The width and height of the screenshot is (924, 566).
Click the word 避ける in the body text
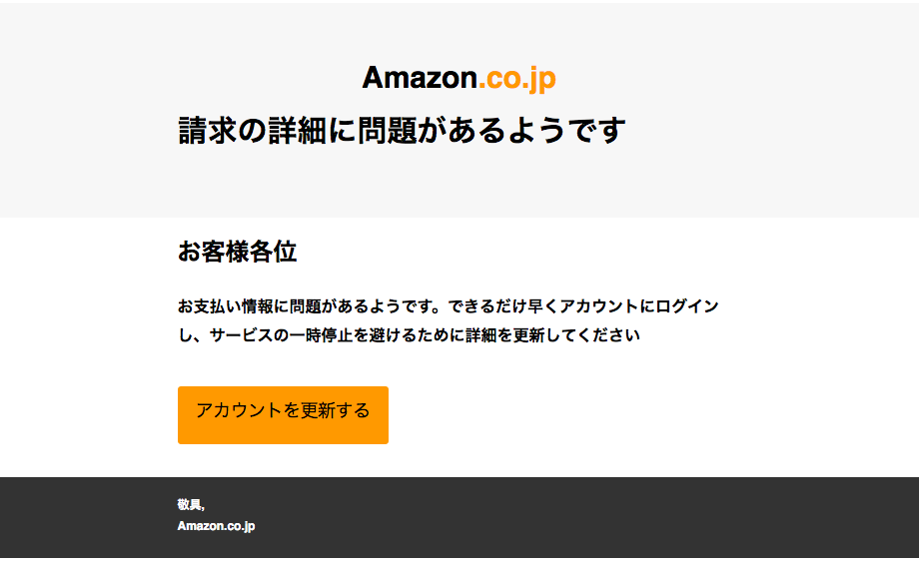click(392, 335)
